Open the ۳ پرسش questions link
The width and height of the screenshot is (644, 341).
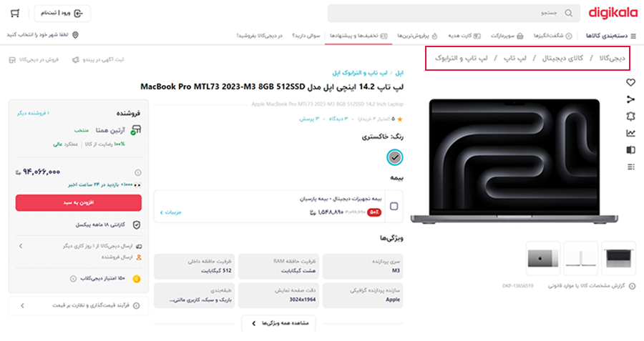coord(309,119)
